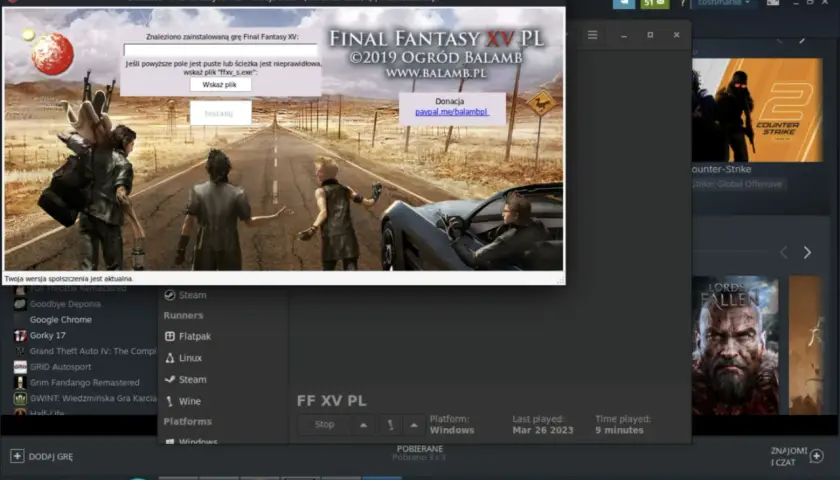
Task: Click the Platforms section header
Action: pos(188,422)
